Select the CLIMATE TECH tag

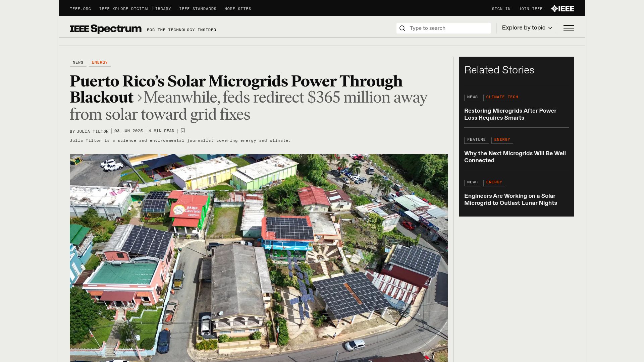(x=502, y=97)
